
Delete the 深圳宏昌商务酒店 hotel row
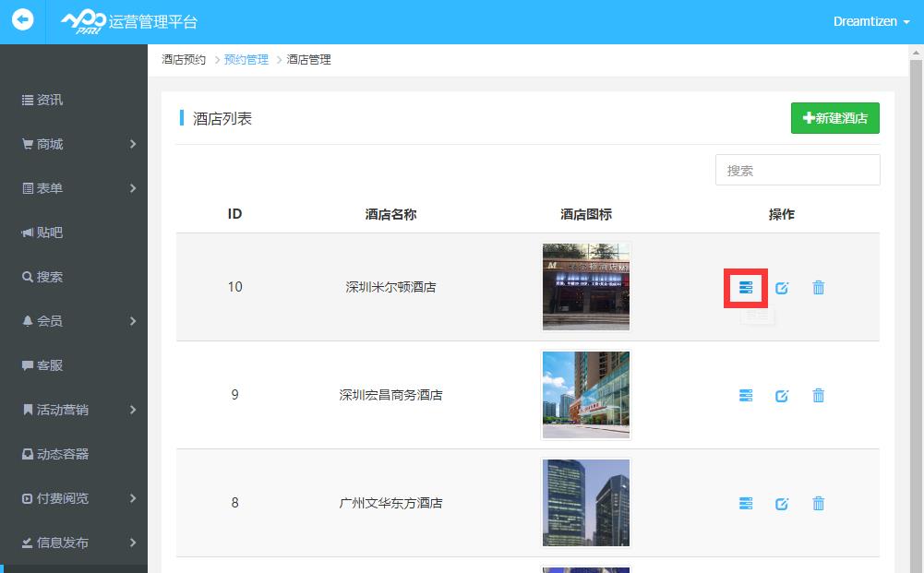tap(818, 396)
